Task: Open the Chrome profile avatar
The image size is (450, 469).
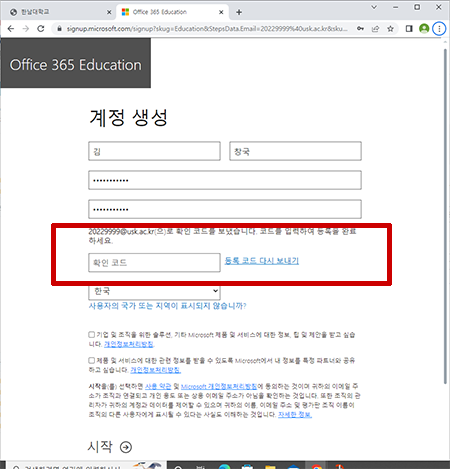Action: coord(424,29)
